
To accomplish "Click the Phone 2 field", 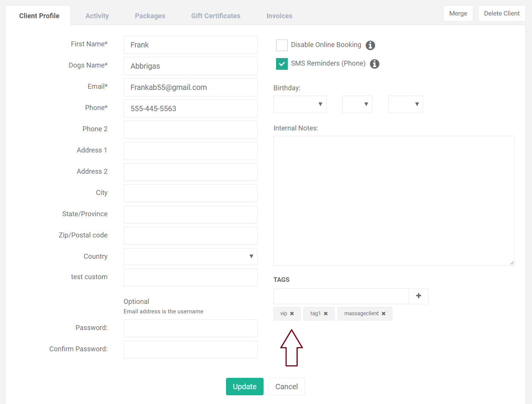I will pos(190,130).
